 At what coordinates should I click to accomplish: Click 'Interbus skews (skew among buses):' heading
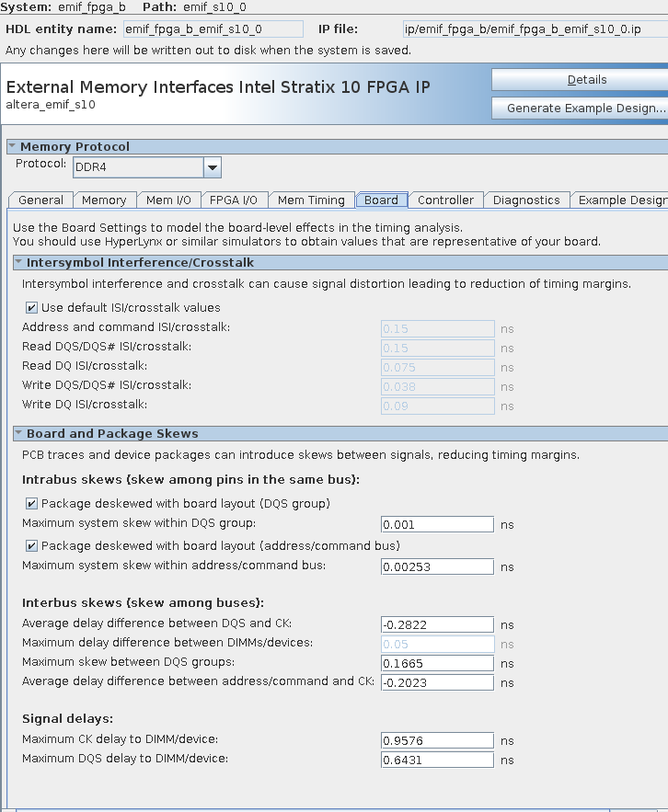pos(143,602)
